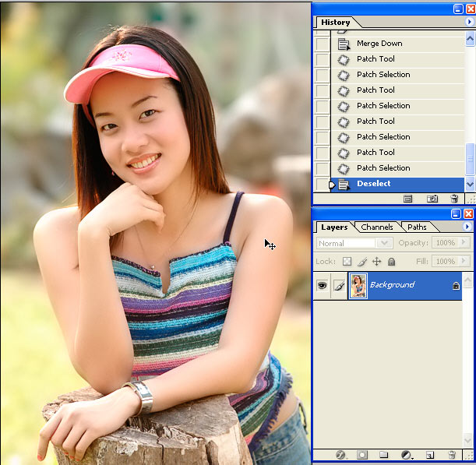Click the History panel scrollbar thumb
The width and height of the screenshot is (476, 465).
point(470,158)
